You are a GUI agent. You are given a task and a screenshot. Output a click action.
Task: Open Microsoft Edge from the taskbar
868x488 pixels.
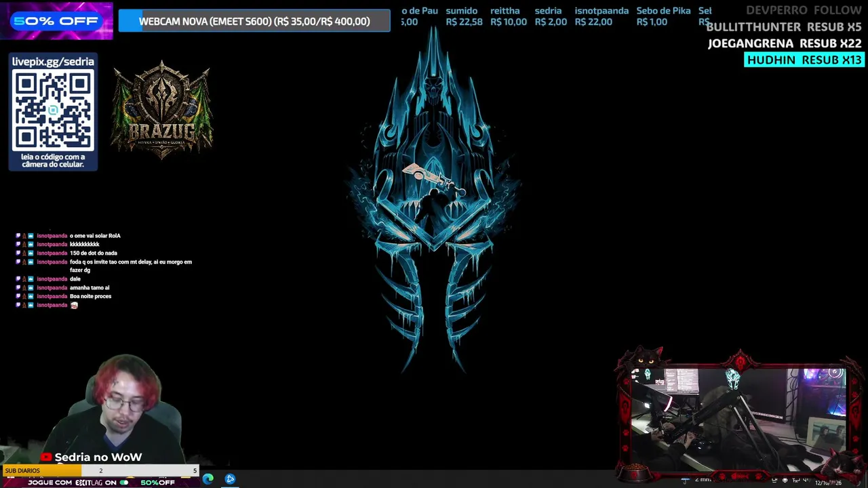(208, 479)
